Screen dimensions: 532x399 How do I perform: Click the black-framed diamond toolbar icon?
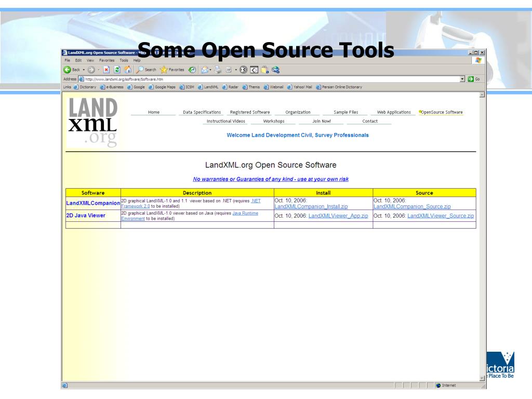[254, 70]
